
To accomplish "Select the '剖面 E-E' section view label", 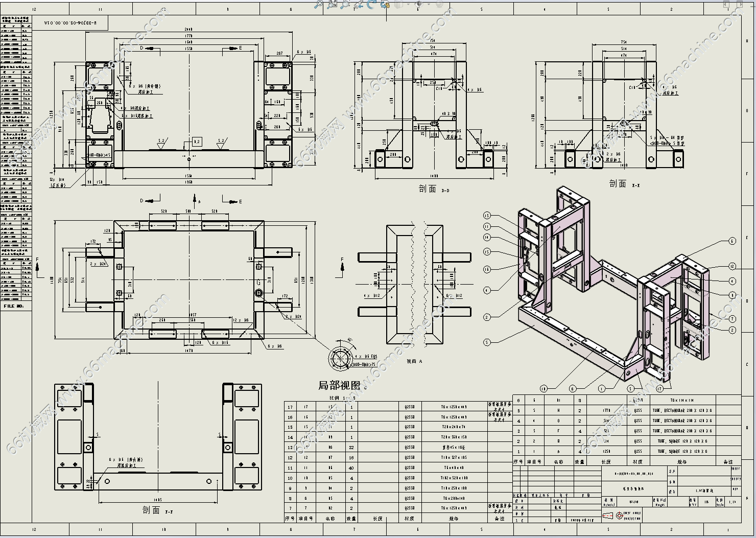I will click(x=624, y=184).
